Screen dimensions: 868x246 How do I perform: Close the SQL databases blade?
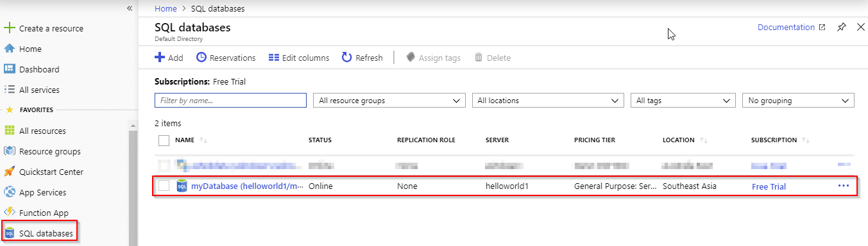pyautogui.click(x=861, y=27)
